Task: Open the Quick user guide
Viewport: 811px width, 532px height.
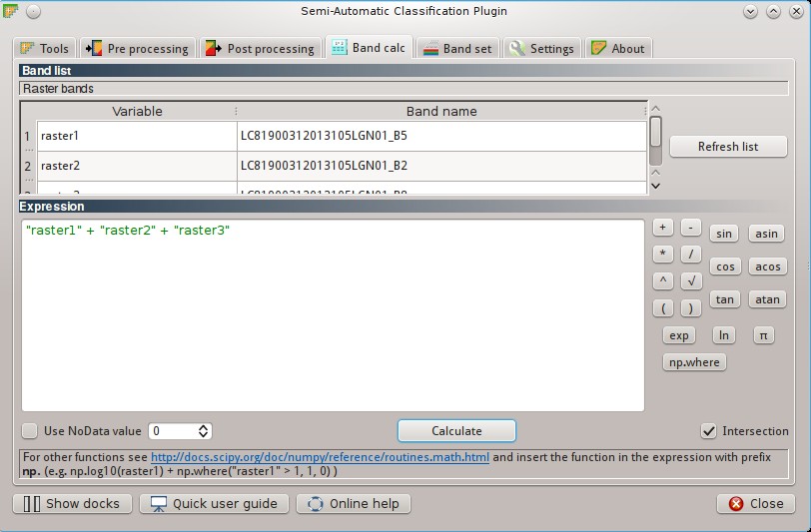Action: [214, 504]
